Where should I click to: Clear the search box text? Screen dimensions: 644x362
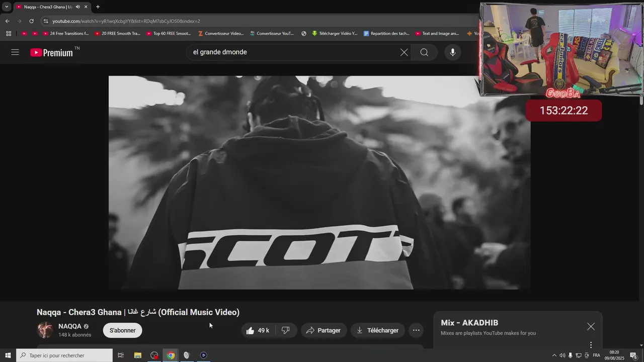click(404, 52)
